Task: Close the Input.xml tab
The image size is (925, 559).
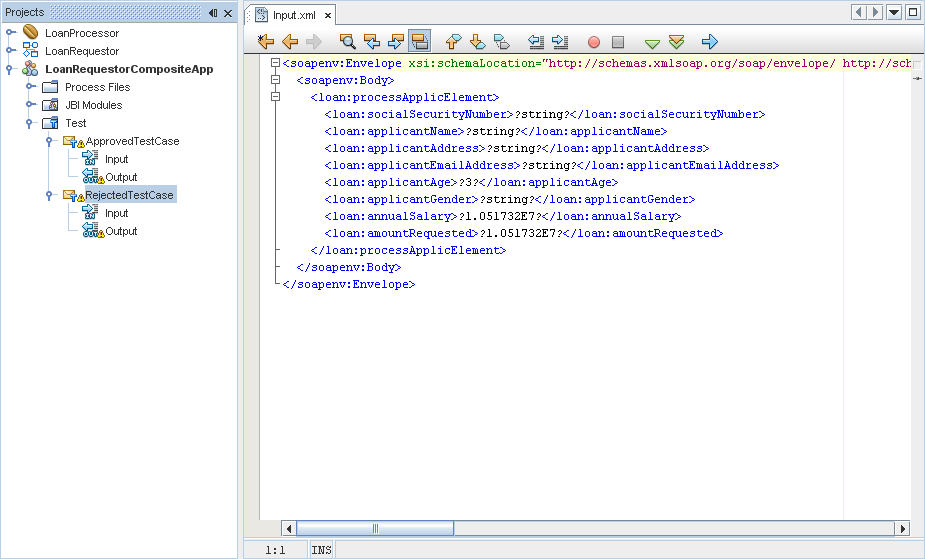Action: 327,15
